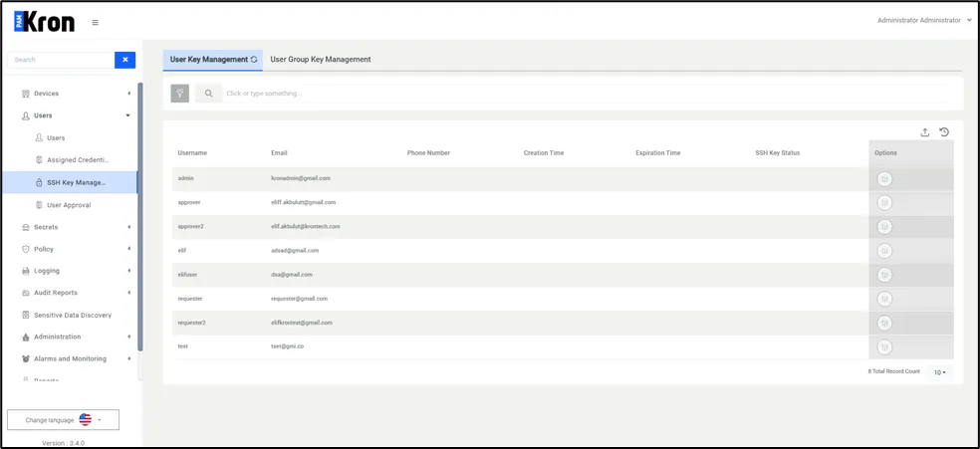The width and height of the screenshot is (980, 449).
Task: Open Assigned Credentials sub-item
Action: click(78, 160)
